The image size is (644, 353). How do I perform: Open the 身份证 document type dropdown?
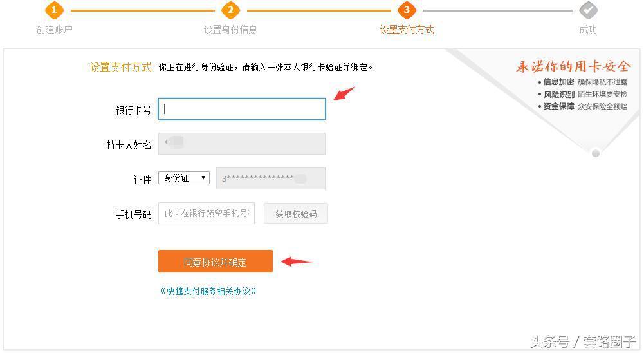pyautogui.click(x=184, y=178)
